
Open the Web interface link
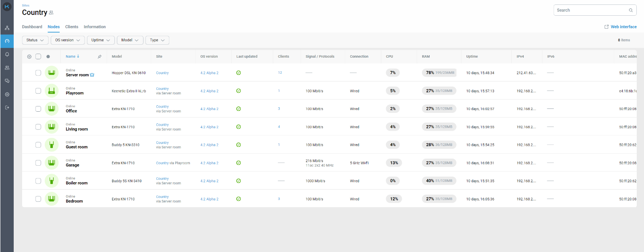point(620,27)
